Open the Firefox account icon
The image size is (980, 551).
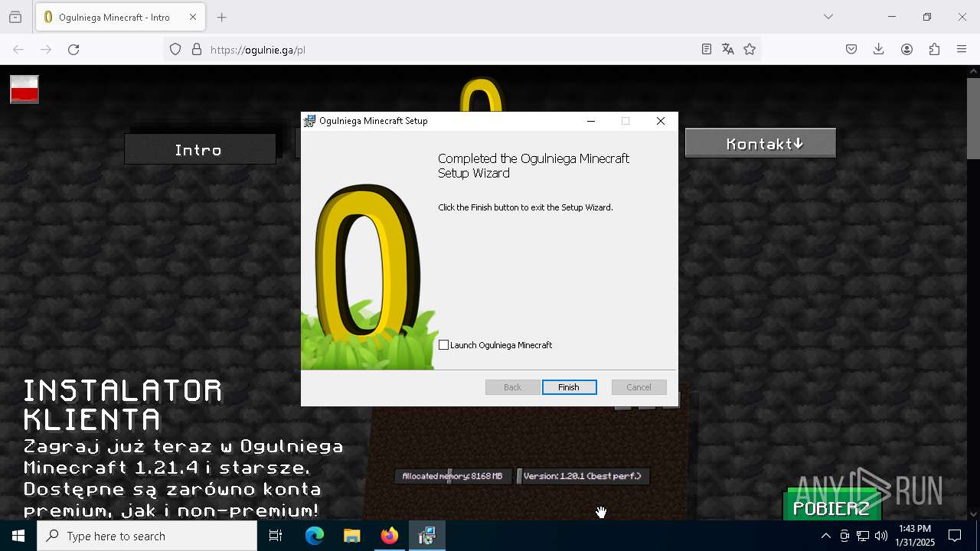tap(906, 49)
